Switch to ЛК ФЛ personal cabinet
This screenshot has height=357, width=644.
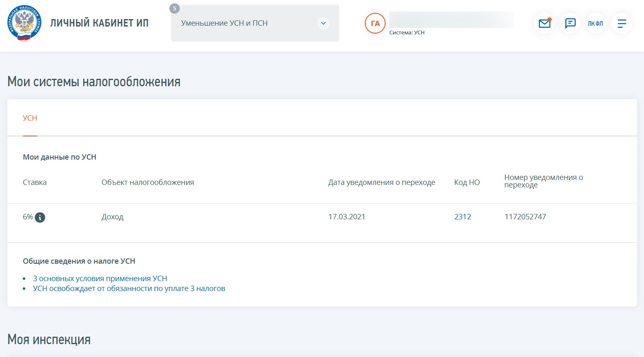(x=596, y=24)
